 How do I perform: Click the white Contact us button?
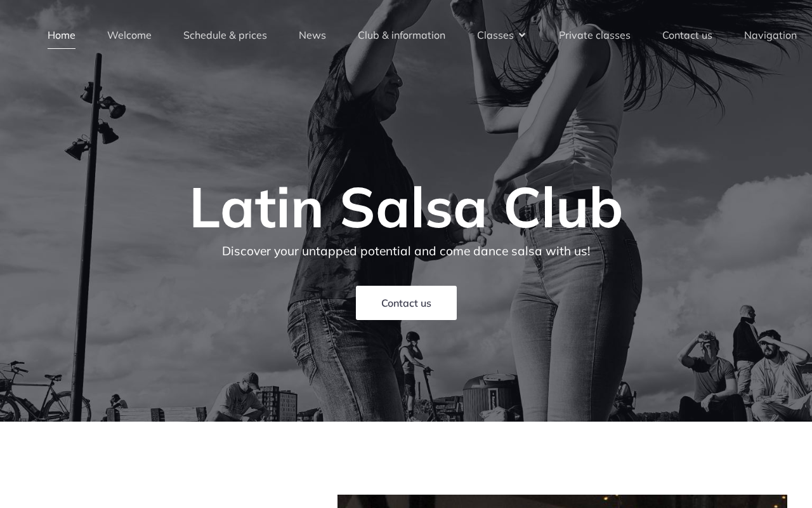tap(406, 303)
